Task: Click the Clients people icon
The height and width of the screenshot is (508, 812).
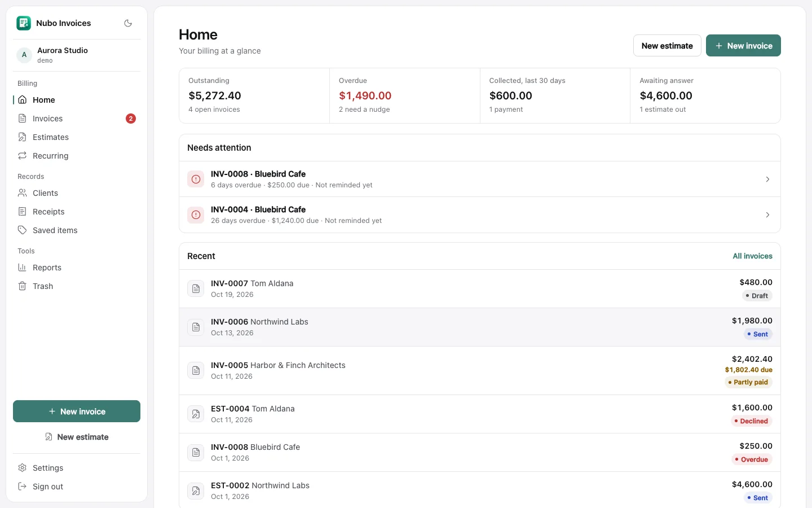Action: point(23,193)
